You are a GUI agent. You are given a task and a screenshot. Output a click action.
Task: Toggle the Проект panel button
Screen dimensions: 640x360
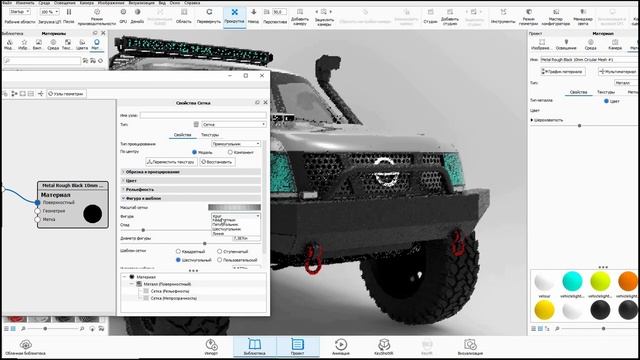click(x=298, y=347)
